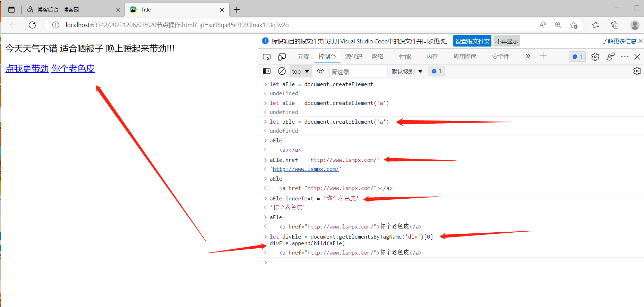Add a new DevTools tool with plus icon
644x307 pixels.
[543, 56]
